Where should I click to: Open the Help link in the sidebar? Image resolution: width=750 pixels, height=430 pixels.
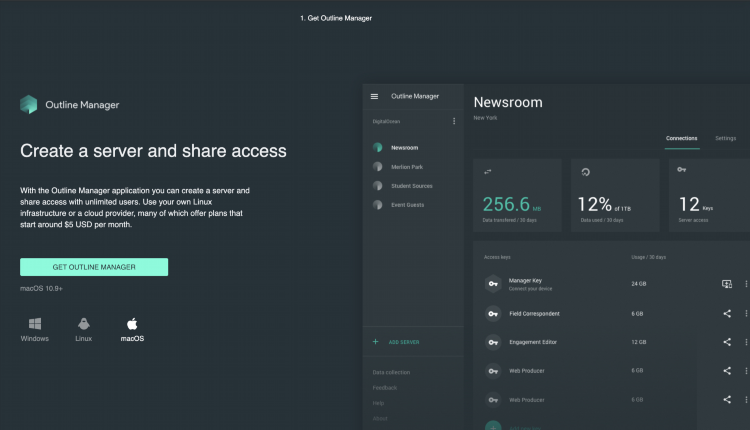point(378,403)
